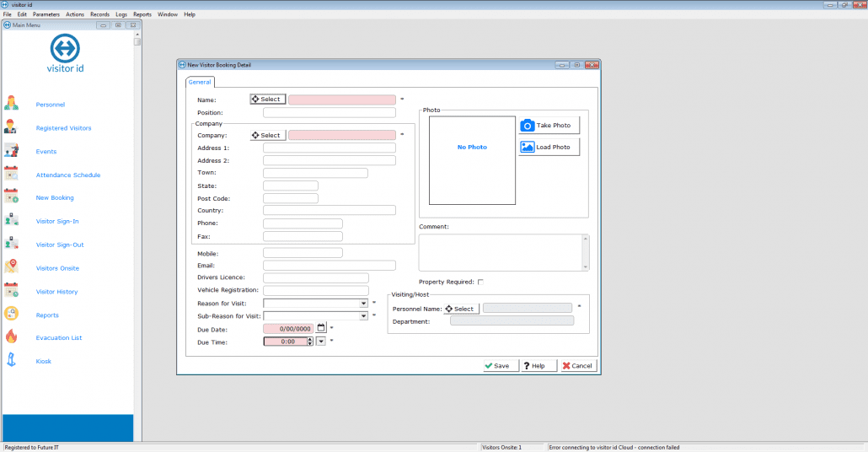The image size is (868, 452).
Task: Expand the Reason for Visit dropdown
Action: point(363,304)
